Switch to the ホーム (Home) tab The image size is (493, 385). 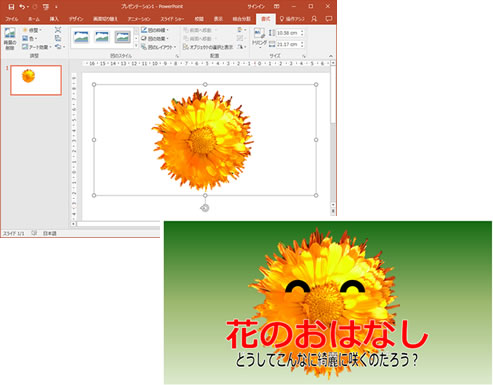click(x=34, y=19)
